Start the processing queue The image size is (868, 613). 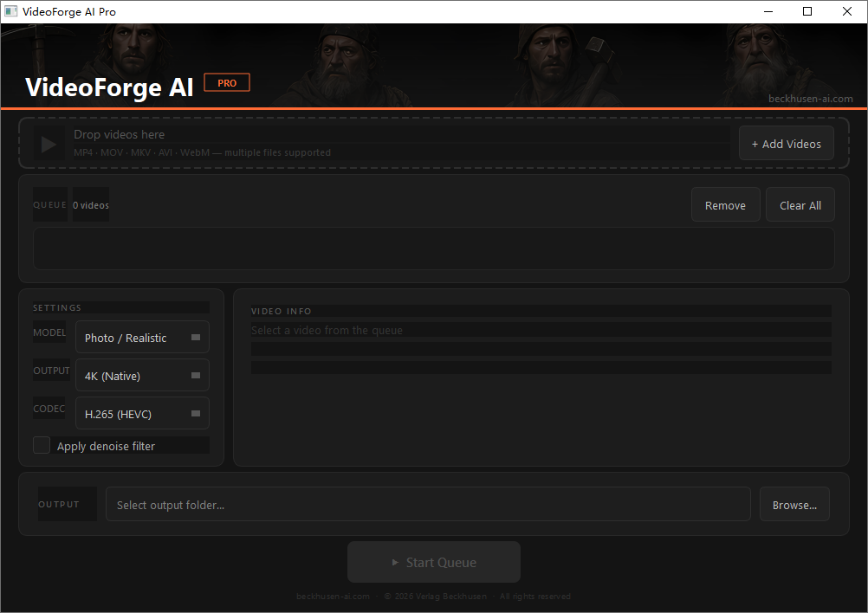tap(433, 562)
